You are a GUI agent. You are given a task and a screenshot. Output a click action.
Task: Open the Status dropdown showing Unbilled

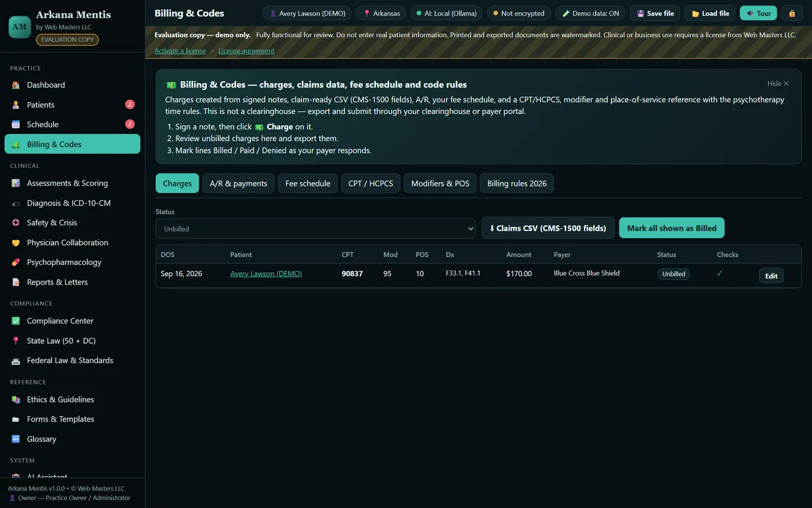tap(316, 229)
